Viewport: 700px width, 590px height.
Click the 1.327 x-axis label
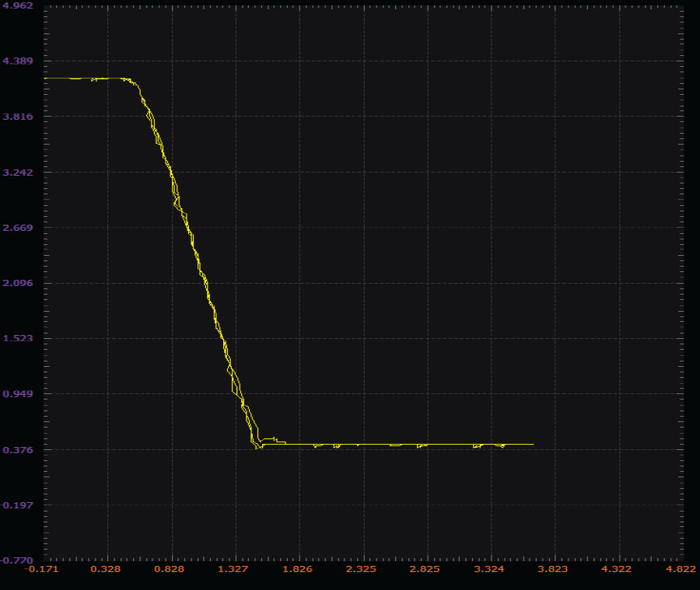[x=233, y=569]
